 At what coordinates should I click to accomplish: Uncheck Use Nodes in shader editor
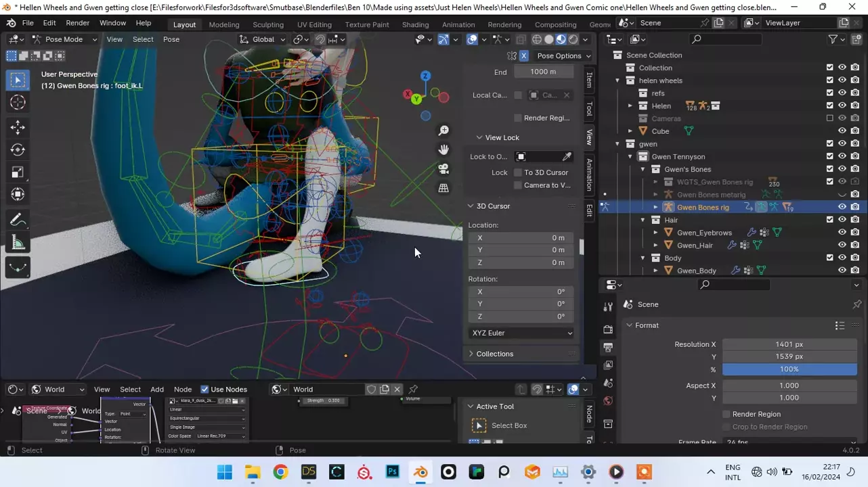[x=204, y=390]
